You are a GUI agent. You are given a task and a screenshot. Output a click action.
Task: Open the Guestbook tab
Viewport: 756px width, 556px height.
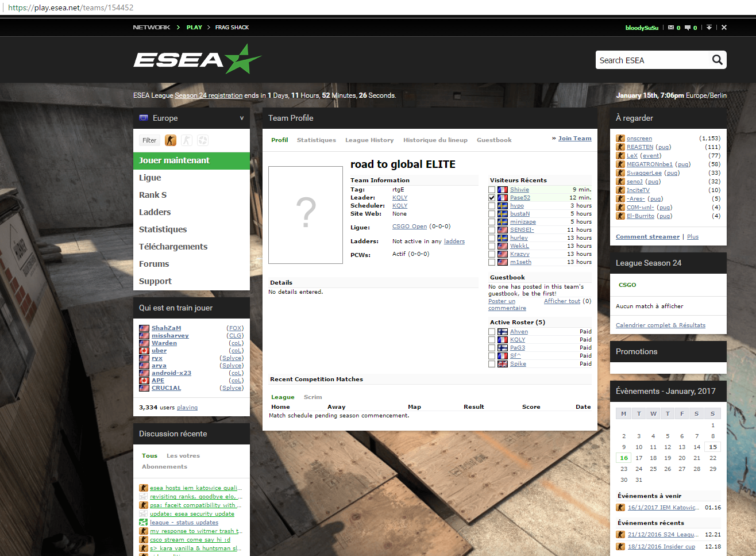coord(494,140)
